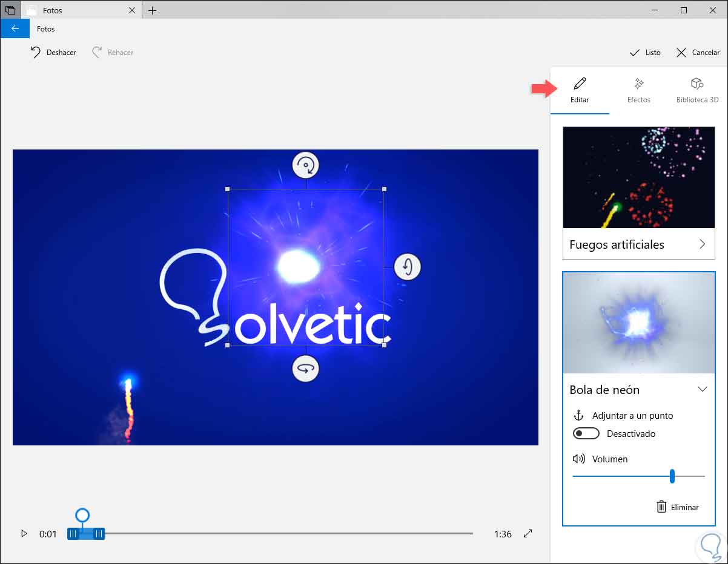The height and width of the screenshot is (564, 728).
Task: Click the anchor icon next to Adjuntar a un punto
Action: click(578, 415)
